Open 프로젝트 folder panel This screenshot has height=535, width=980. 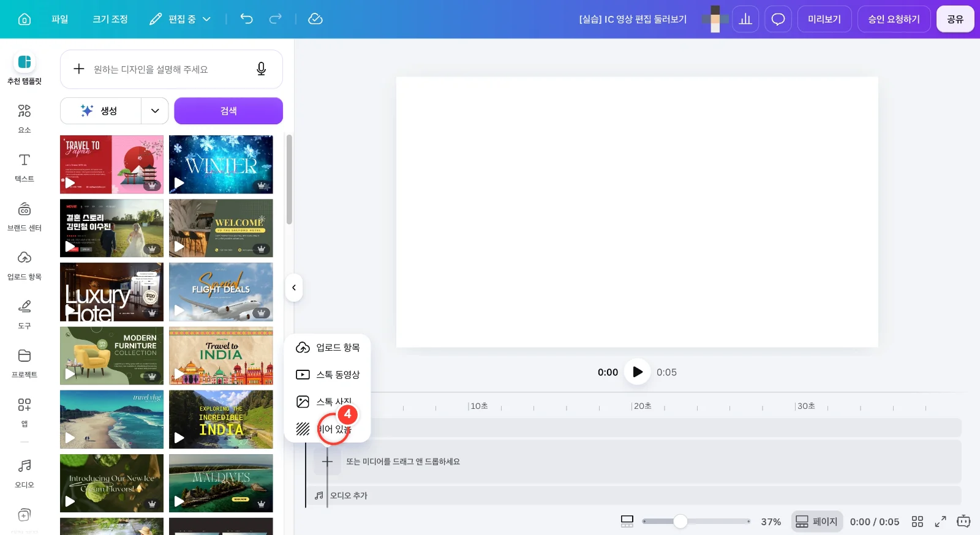click(24, 363)
